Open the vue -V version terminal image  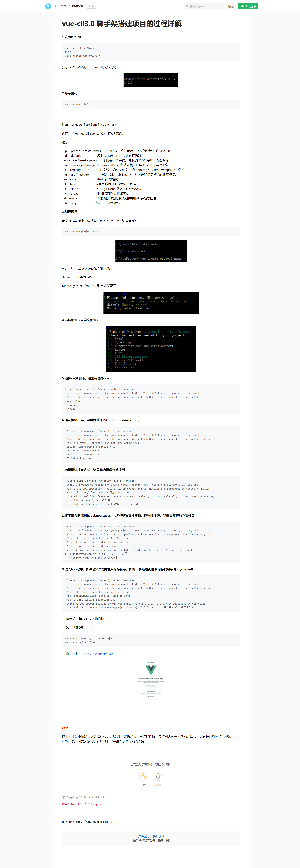(x=151, y=80)
